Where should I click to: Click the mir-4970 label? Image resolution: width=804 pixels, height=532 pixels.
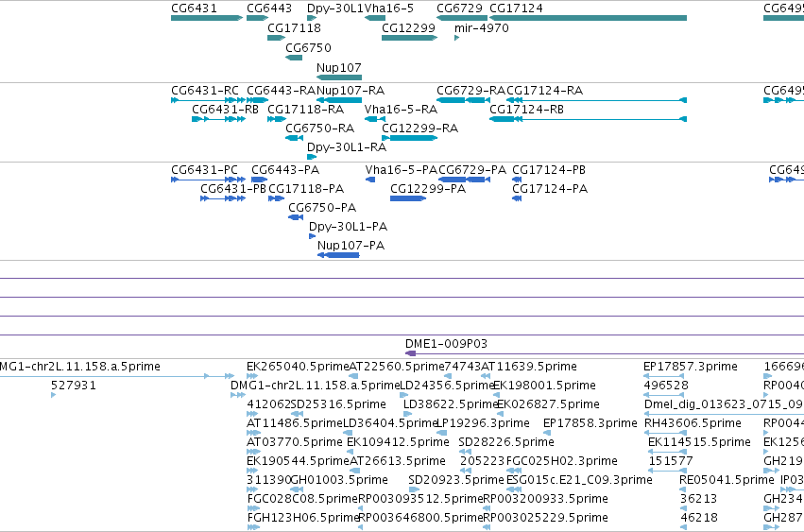tap(482, 27)
